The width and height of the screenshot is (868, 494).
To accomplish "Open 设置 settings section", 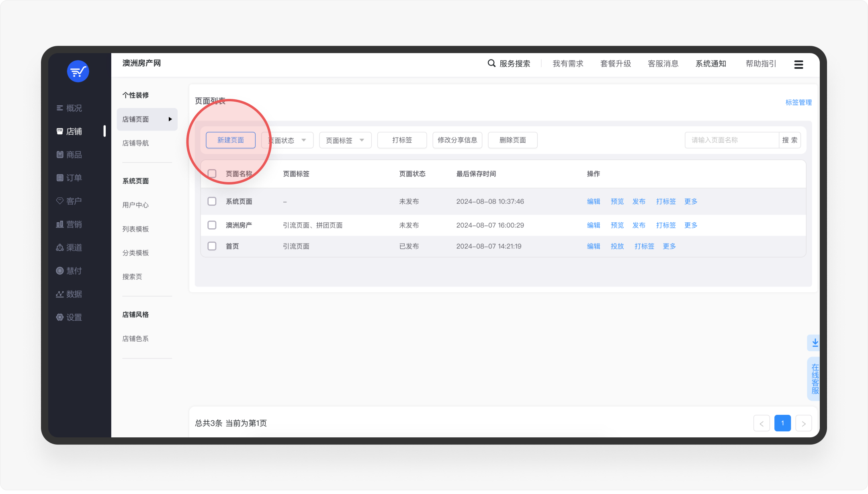I will [69, 318].
